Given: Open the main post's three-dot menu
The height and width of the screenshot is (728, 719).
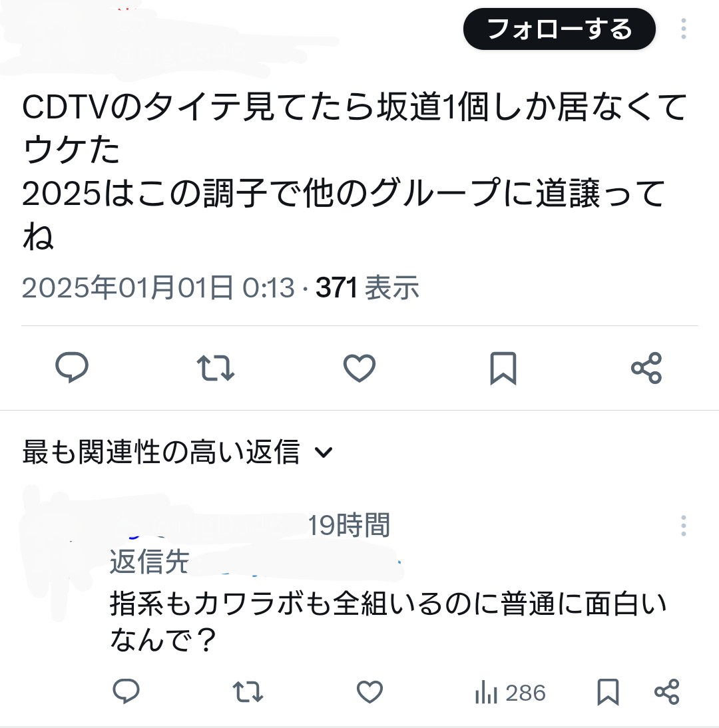Looking at the screenshot, I should [x=683, y=29].
